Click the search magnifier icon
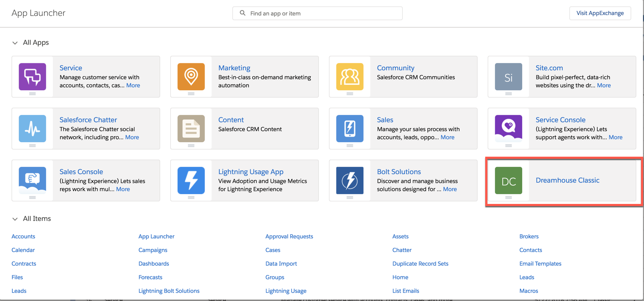Image resolution: width=644 pixels, height=301 pixels. pos(243,13)
